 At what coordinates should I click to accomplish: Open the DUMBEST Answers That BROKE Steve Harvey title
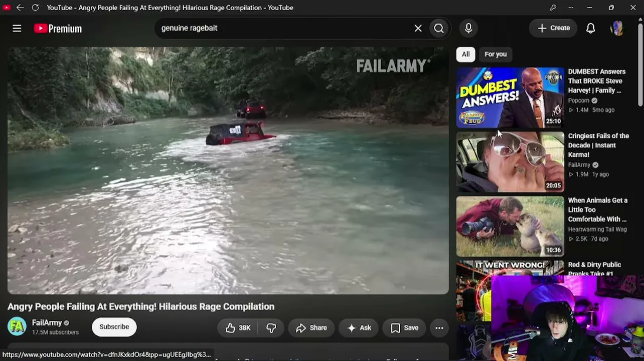coord(597,81)
